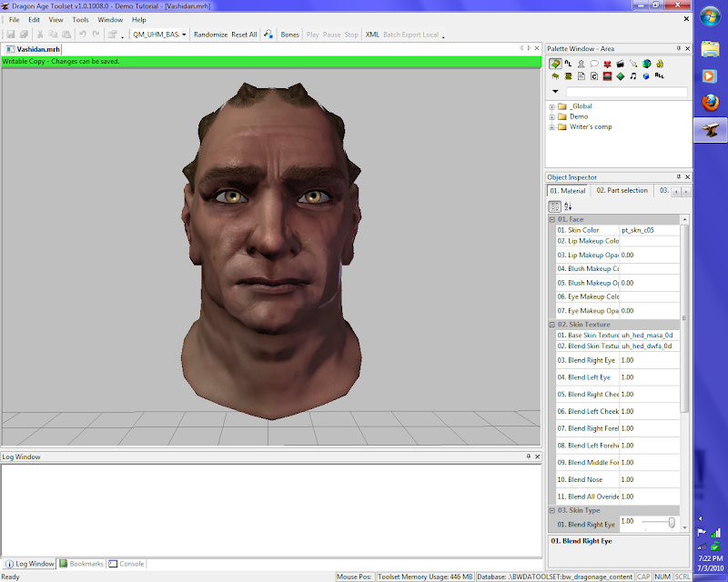Expand the _Global folder tree node
This screenshot has width=728, height=582.
point(552,106)
